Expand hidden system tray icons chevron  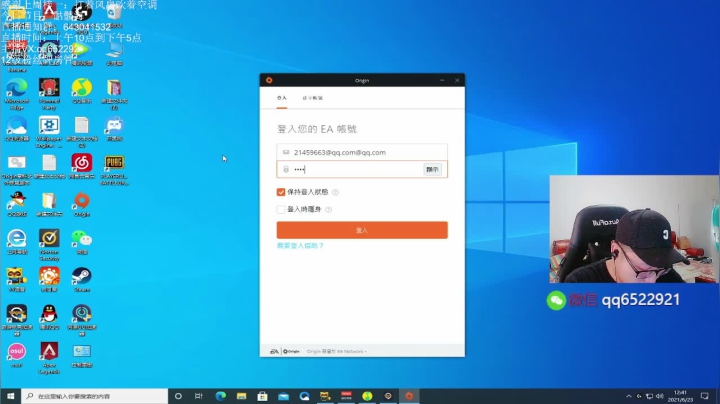(x=629, y=396)
